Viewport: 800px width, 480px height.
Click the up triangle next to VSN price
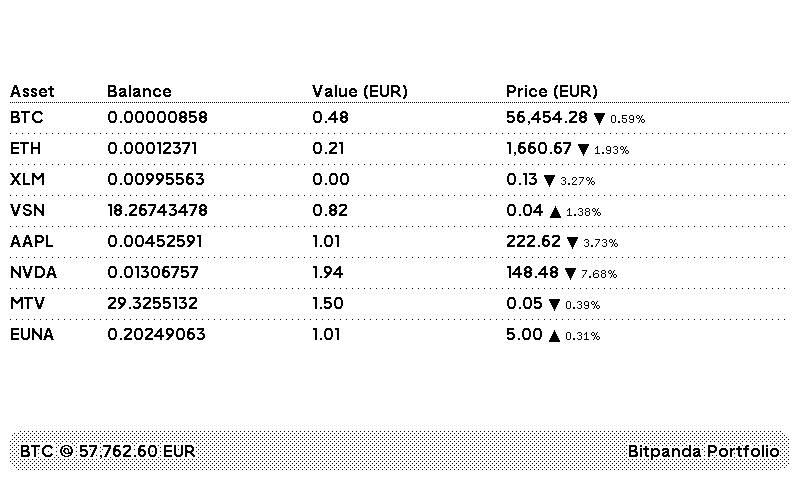pyautogui.click(x=555, y=212)
